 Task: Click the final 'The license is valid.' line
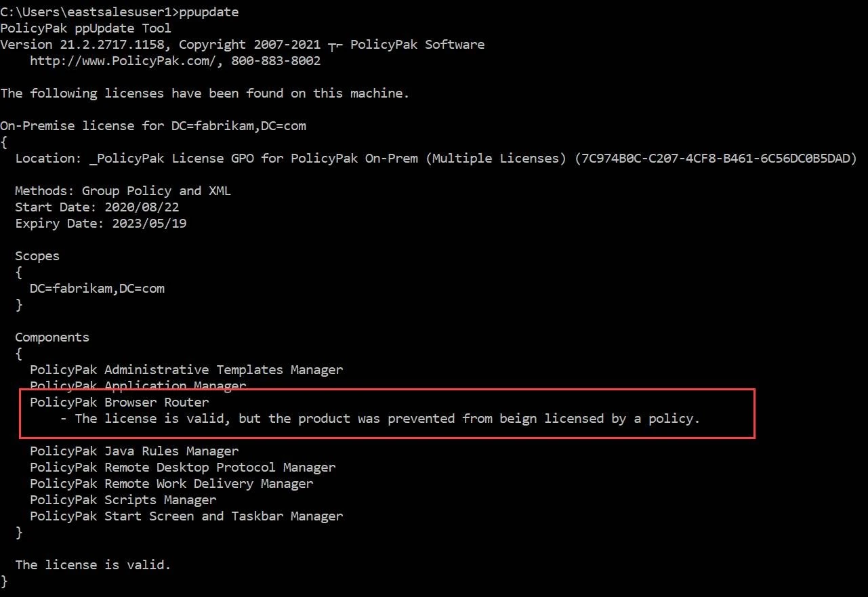93,565
